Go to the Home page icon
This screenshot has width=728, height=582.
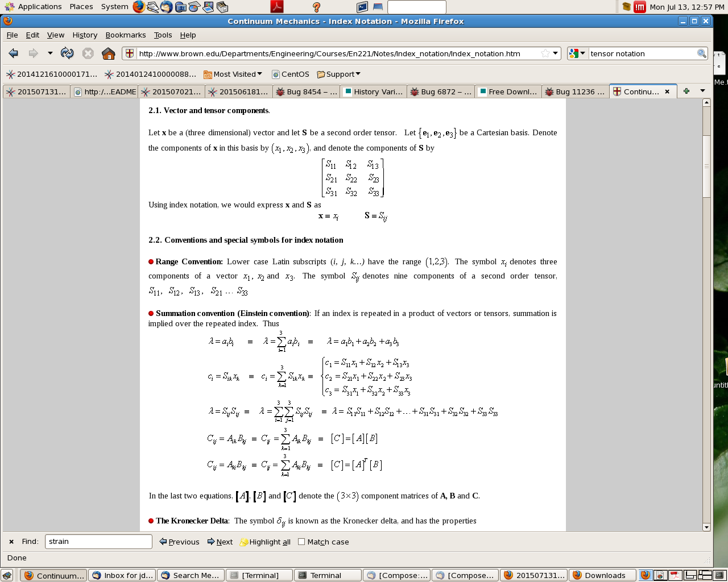point(108,53)
